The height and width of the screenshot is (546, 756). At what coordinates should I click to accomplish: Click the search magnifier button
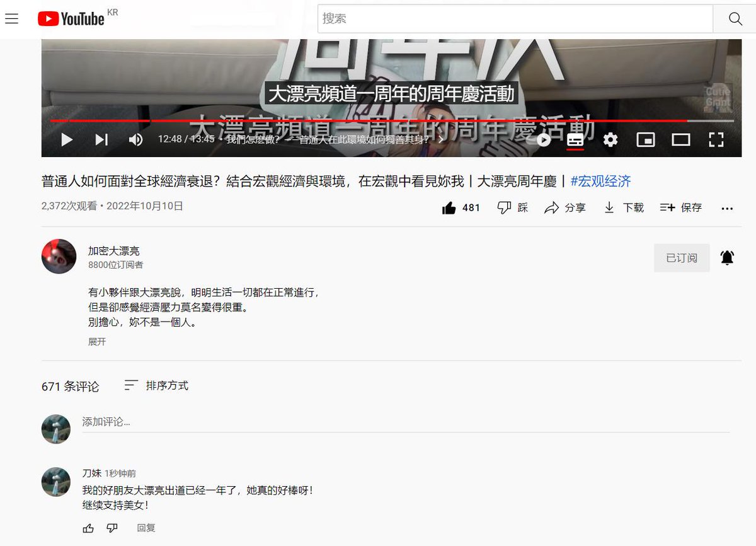point(735,19)
